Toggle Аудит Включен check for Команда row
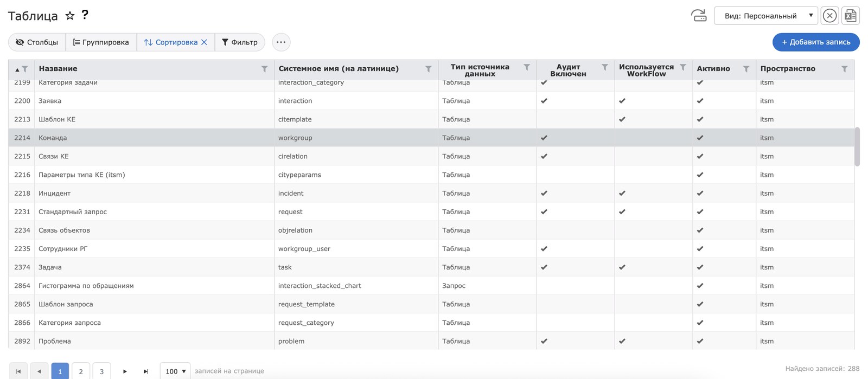The width and height of the screenshot is (868, 379). (x=544, y=138)
